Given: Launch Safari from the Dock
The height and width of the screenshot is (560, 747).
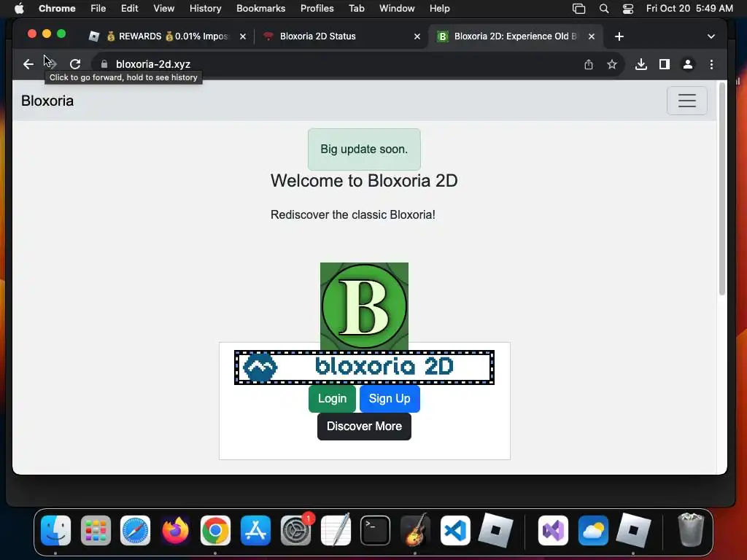Looking at the screenshot, I should coord(135,531).
